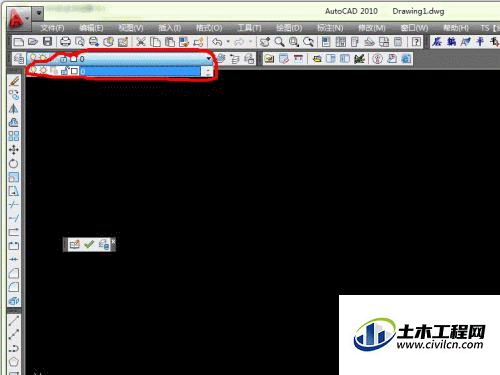This screenshot has width=500, height=375.
Task: Select the Stretch tool
Action: tap(14, 191)
